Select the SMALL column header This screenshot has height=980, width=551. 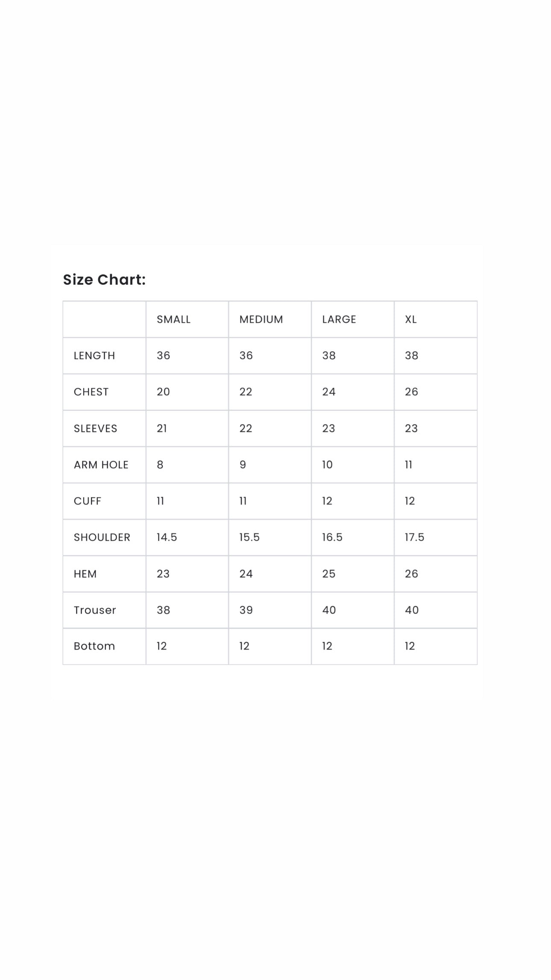(x=173, y=319)
